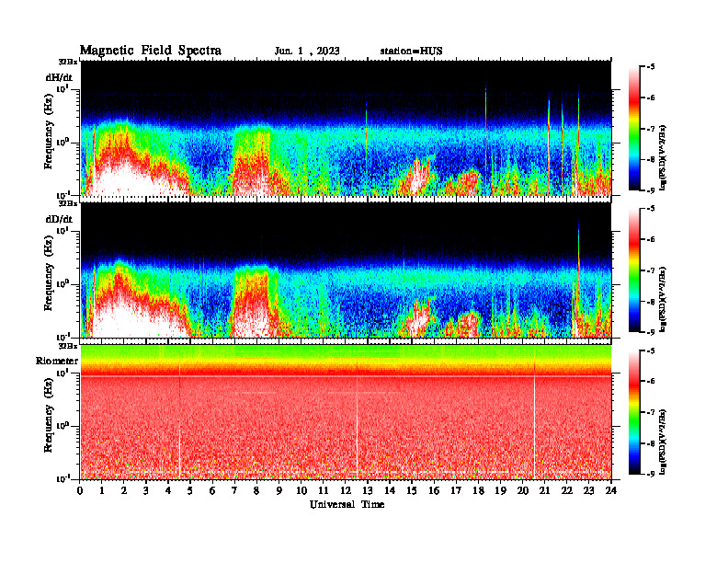Click the Riometer panel color bar

tap(634, 412)
